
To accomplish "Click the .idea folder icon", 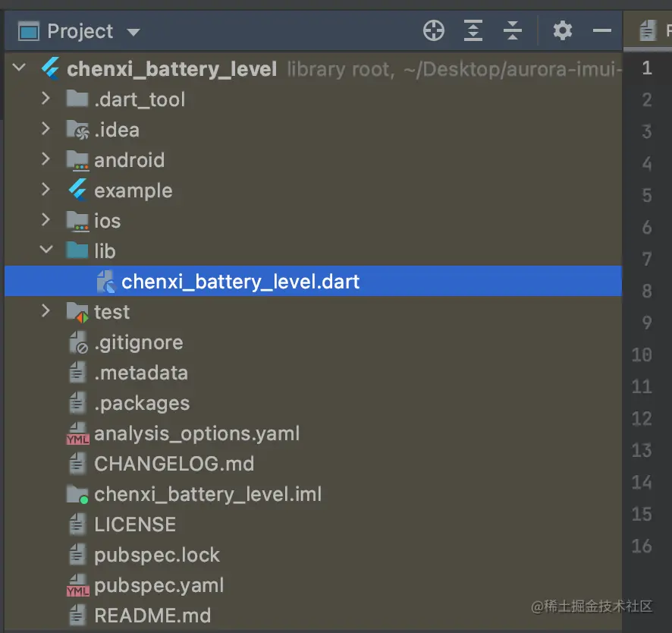I will click(x=77, y=130).
